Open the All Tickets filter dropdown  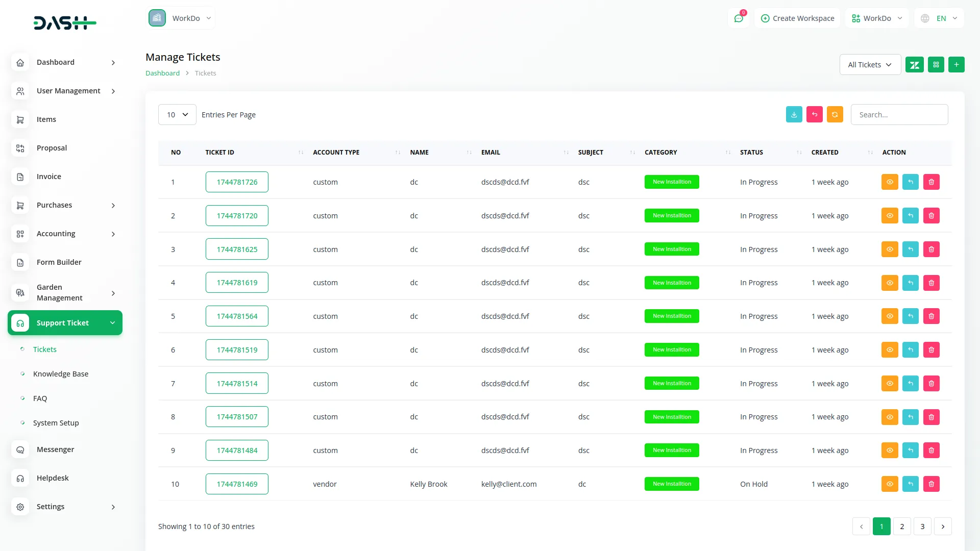[x=870, y=64]
